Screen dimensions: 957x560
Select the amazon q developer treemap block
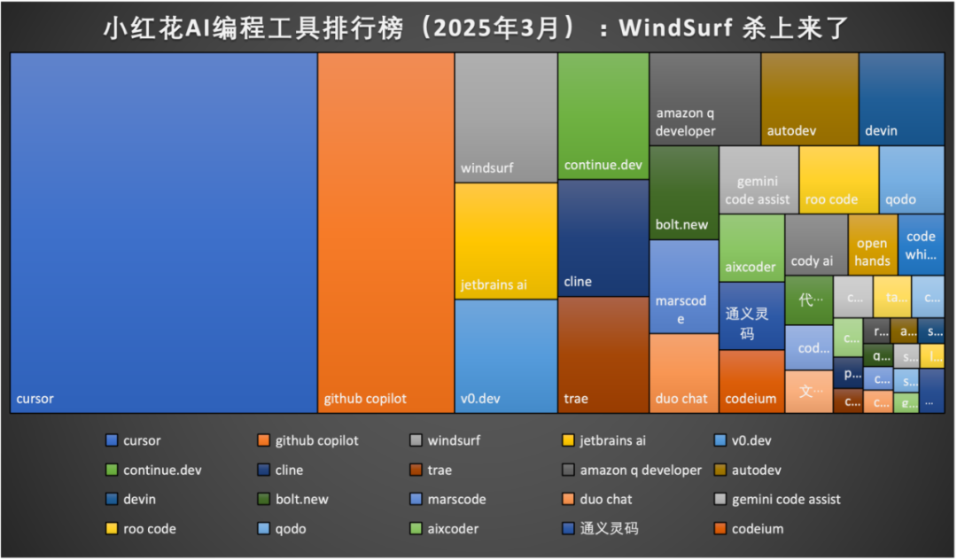click(x=705, y=99)
